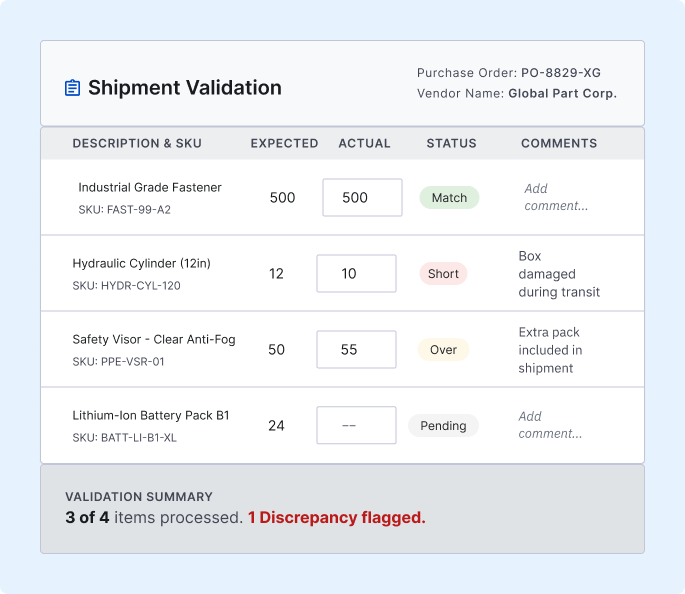Edit actual quantity for Hydraulic Cylinder
The image size is (685, 594).
coord(356,273)
